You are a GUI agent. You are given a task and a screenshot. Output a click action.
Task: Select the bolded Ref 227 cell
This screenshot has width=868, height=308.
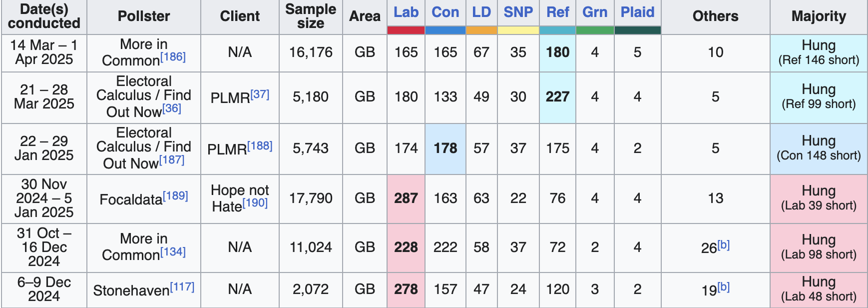557,97
